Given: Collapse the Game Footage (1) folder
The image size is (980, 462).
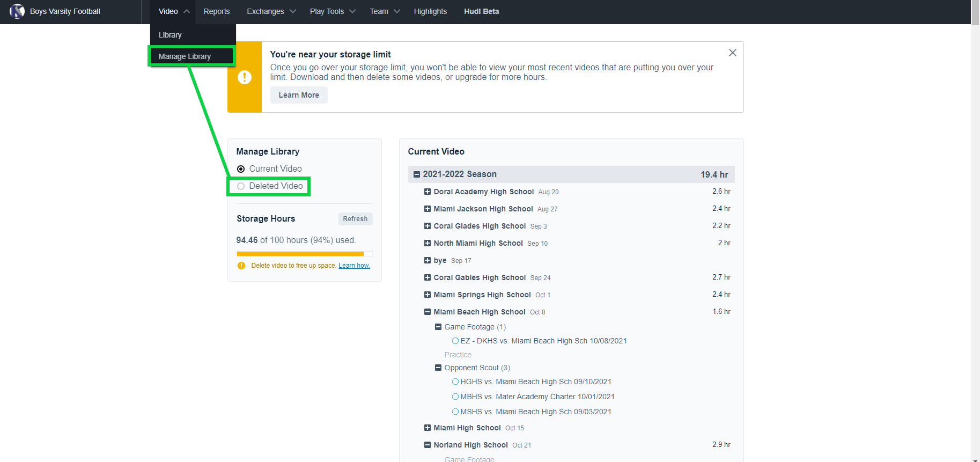Looking at the screenshot, I should [438, 327].
